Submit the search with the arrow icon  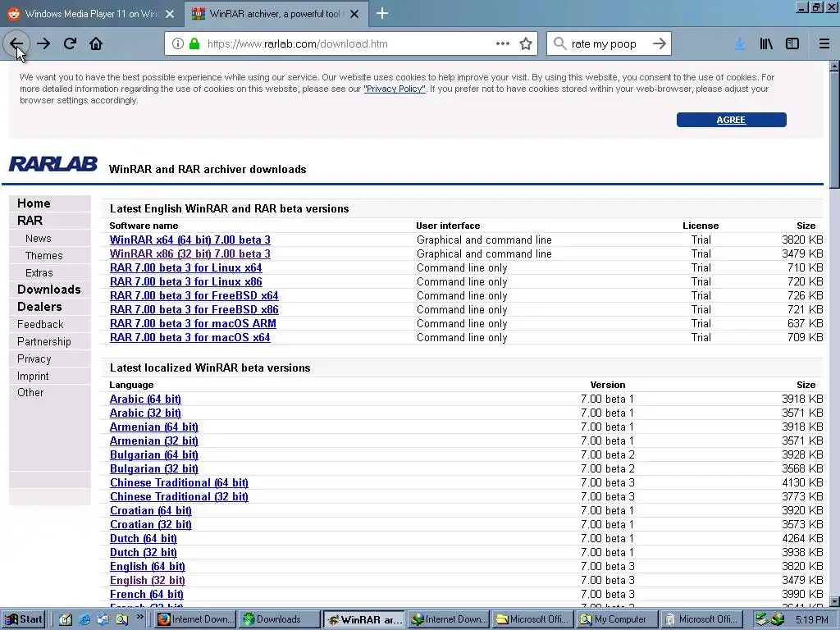coord(660,44)
